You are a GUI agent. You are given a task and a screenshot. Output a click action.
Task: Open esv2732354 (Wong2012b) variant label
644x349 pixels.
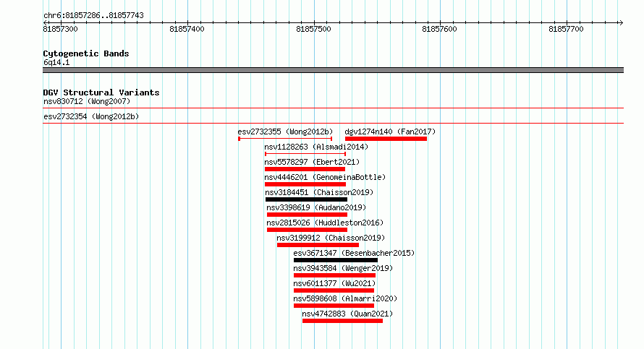(x=91, y=116)
